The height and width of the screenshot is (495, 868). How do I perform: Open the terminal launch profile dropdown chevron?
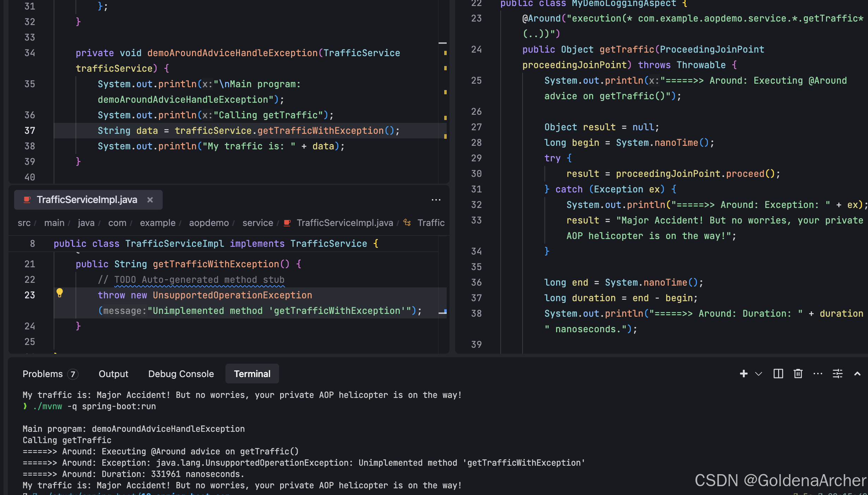pyautogui.click(x=759, y=374)
